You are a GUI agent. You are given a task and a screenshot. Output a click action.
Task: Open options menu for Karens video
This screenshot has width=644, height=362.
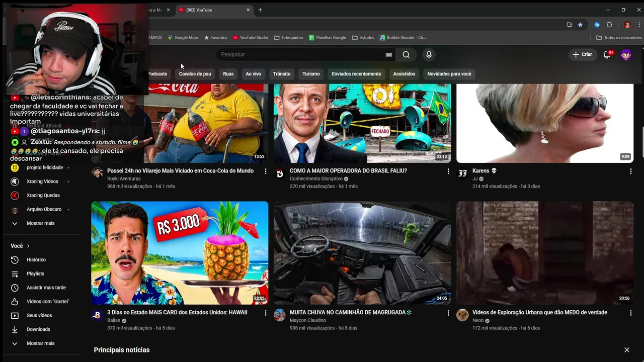[x=630, y=171]
